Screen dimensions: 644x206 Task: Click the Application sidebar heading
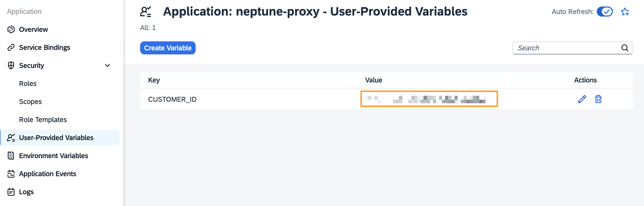click(24, 11)
